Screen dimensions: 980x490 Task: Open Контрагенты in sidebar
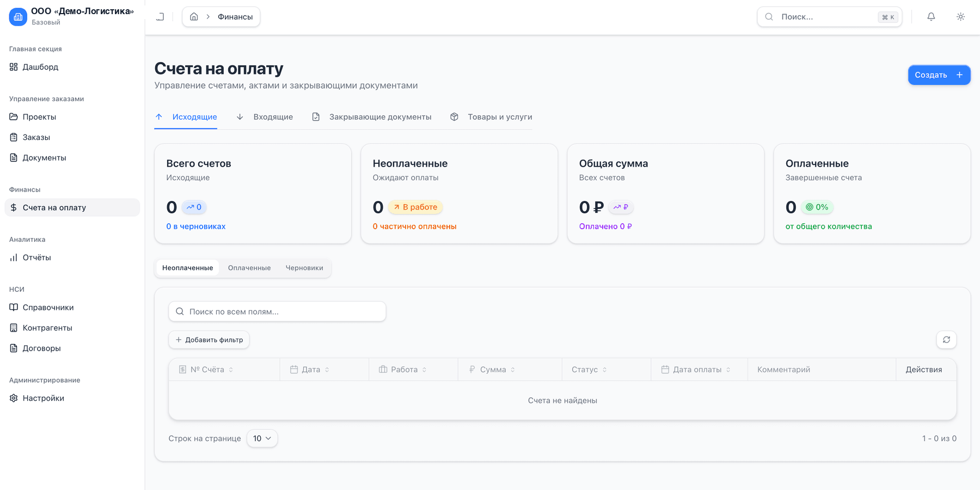72,328
